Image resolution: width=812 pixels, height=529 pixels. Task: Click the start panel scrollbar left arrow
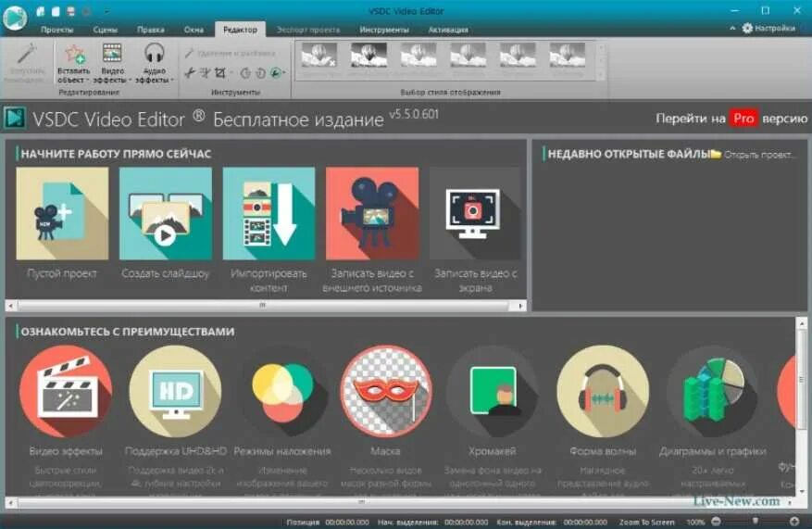coord(11,306)
